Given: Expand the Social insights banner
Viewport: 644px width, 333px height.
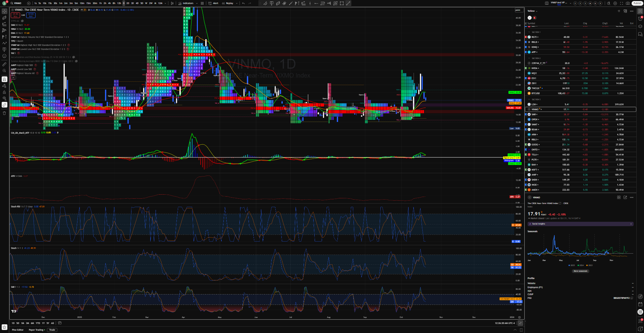Looking at the screenshot, I should 581,224.
